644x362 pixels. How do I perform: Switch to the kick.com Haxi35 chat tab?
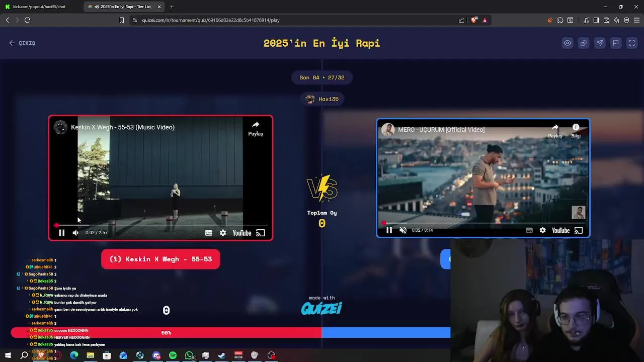pos(39,7)
